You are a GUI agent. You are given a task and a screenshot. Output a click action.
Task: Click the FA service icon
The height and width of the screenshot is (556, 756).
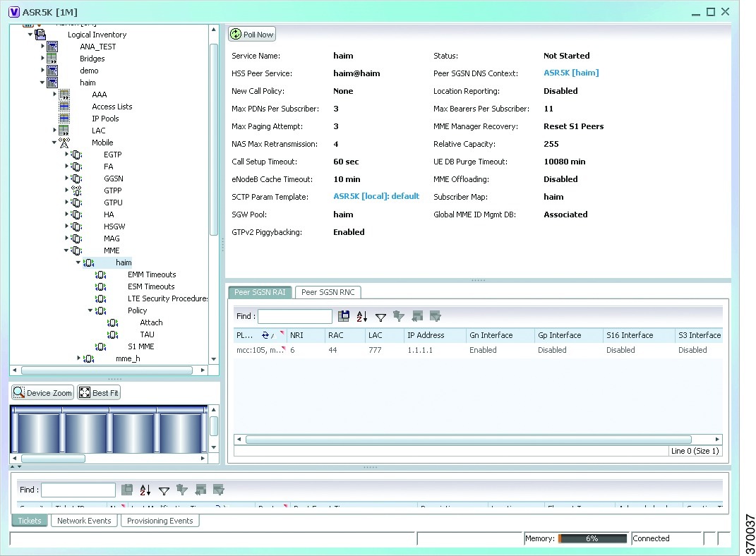point(76,167)
